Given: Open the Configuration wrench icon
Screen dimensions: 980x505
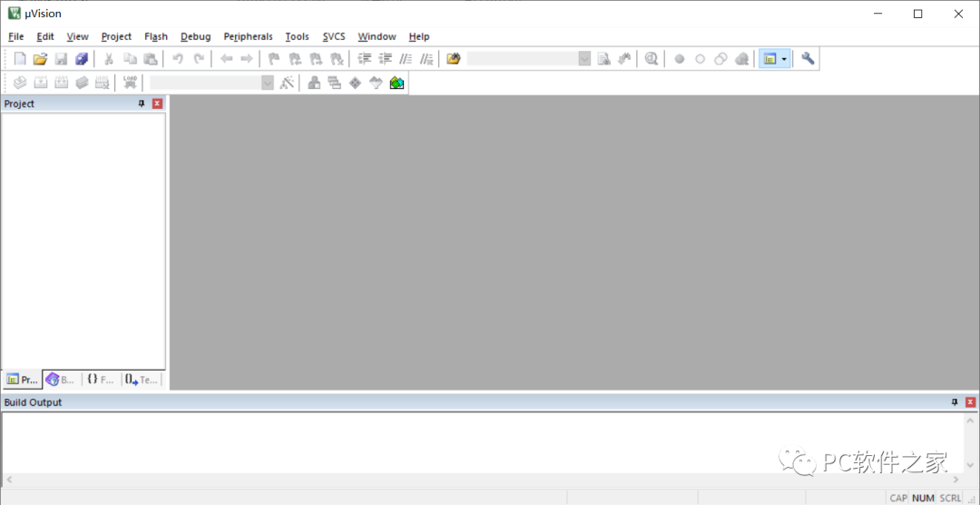Looking at the screenshot, I should [808, 59].
